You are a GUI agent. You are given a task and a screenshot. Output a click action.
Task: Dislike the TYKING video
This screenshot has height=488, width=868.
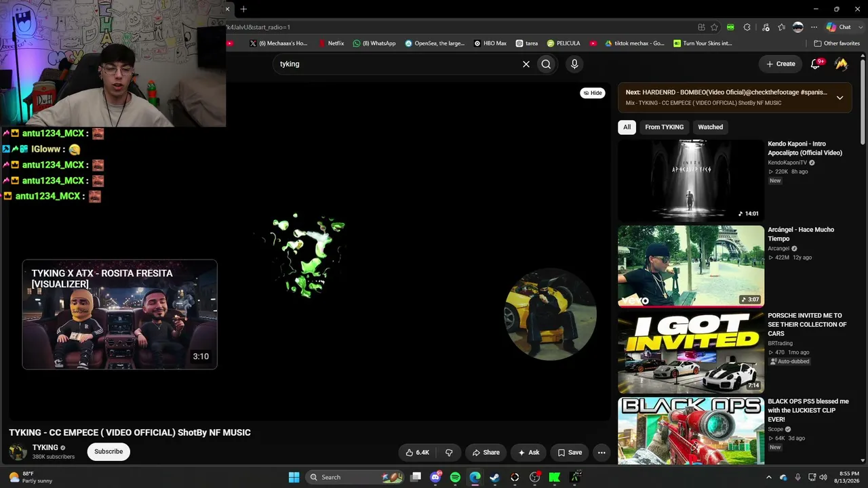tap(449, 452)
